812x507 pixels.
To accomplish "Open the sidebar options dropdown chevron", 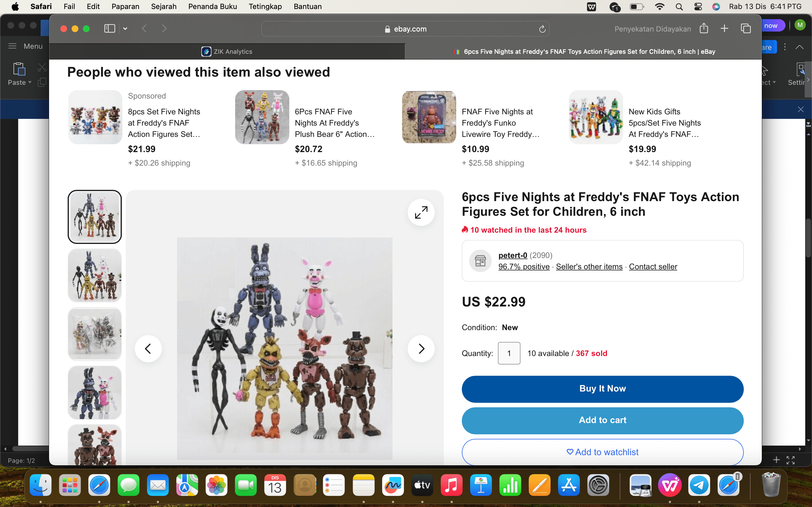I will (x=125, y=29).
